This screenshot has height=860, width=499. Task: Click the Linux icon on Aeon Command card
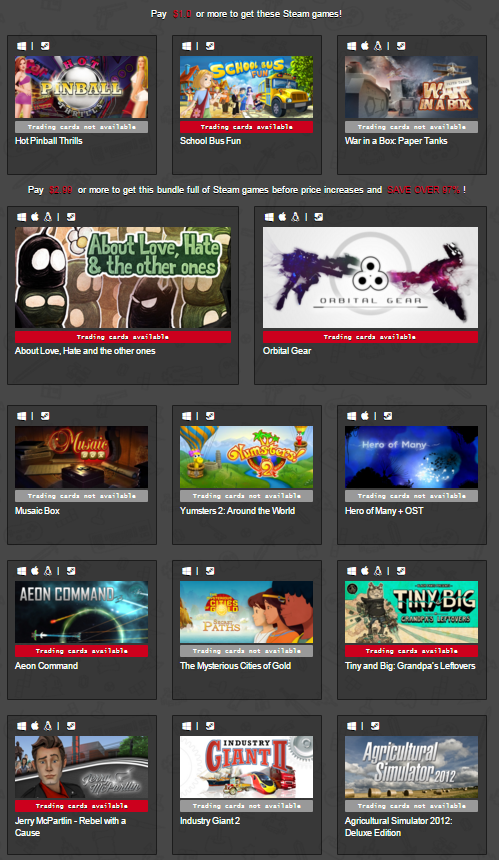coord(48,571)
